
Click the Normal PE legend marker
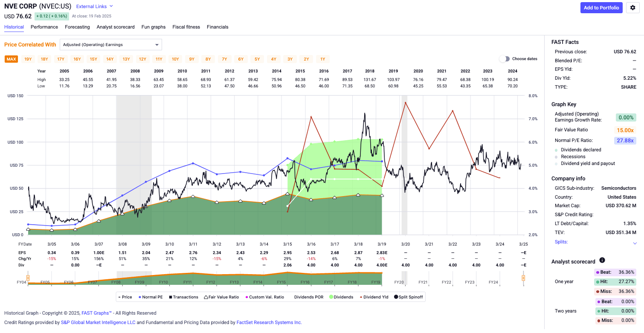(140, 297)
